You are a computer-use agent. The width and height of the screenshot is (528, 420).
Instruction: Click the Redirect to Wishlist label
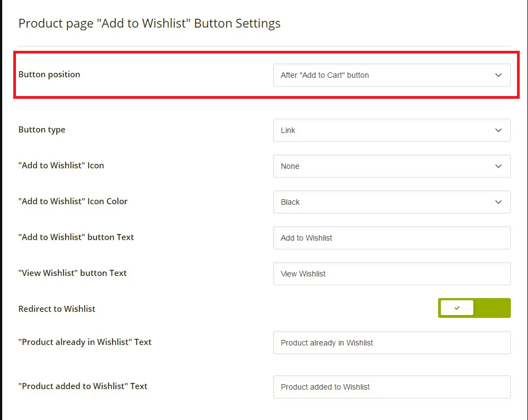click(57, 309)
